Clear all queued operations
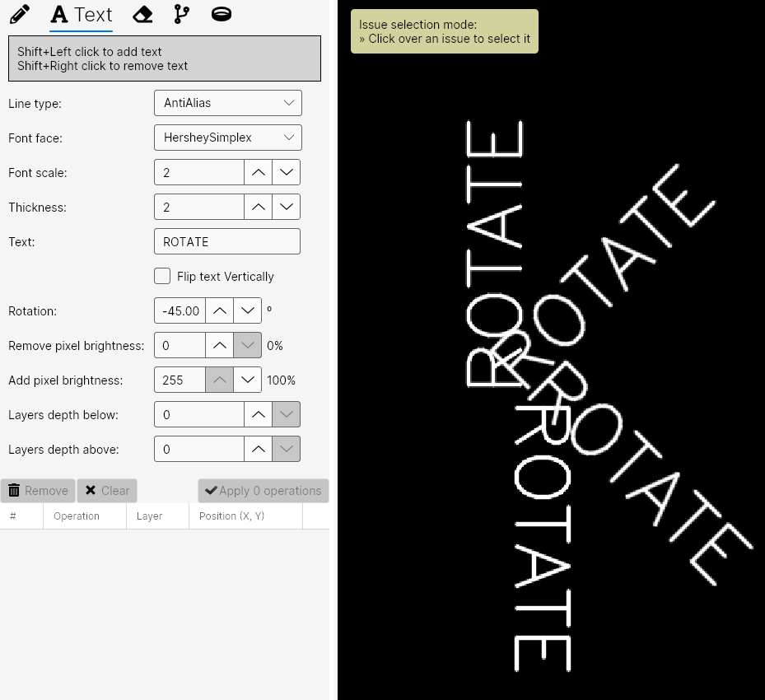 pos(107,490)
